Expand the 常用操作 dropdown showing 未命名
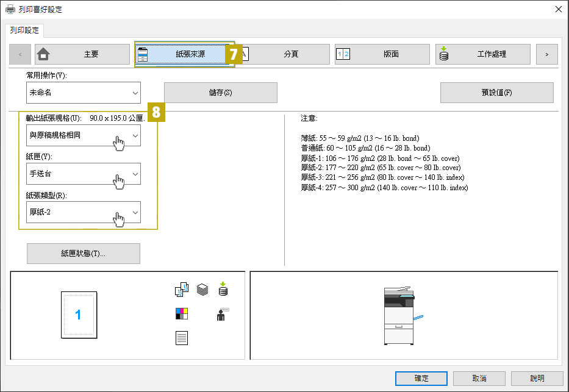The image size is (569, 392). [x=84, y=93]
